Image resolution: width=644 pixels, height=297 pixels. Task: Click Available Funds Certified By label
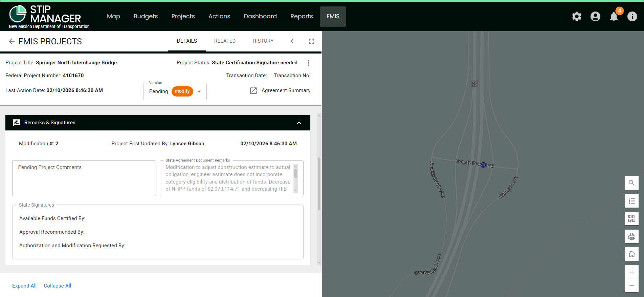[52, 218]
